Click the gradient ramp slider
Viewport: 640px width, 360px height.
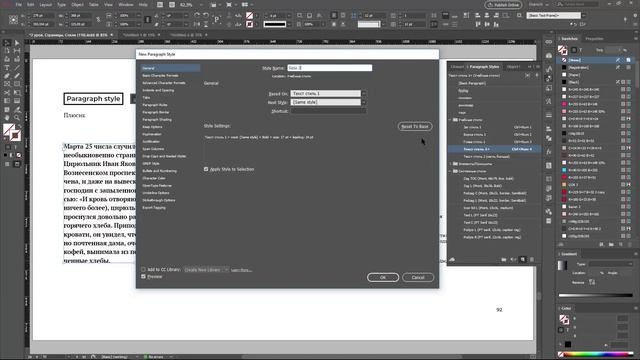595,295
